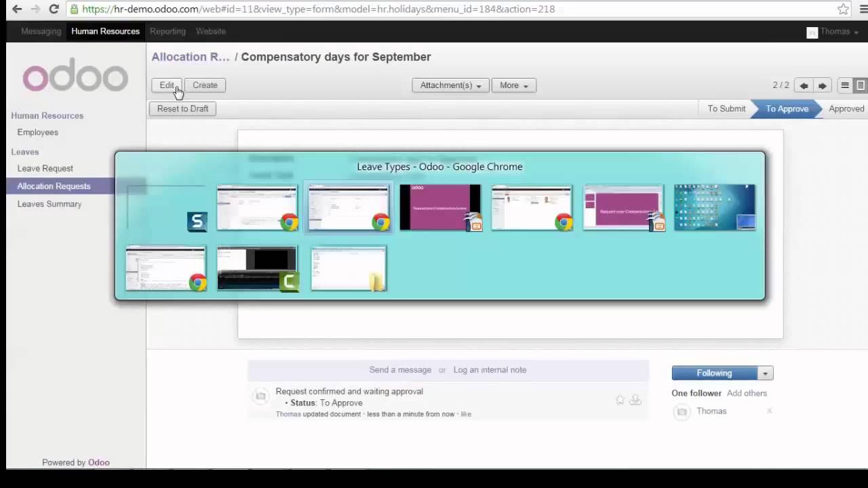Open Leaves Summary in the sidebar
This screenshot has height=488, width=868.
49,204
